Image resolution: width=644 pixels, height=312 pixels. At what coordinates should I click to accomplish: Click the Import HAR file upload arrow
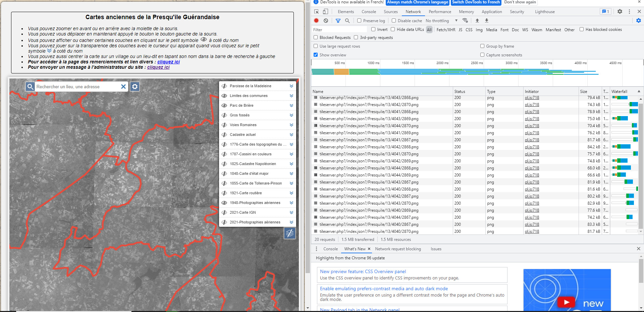point(477,20)
